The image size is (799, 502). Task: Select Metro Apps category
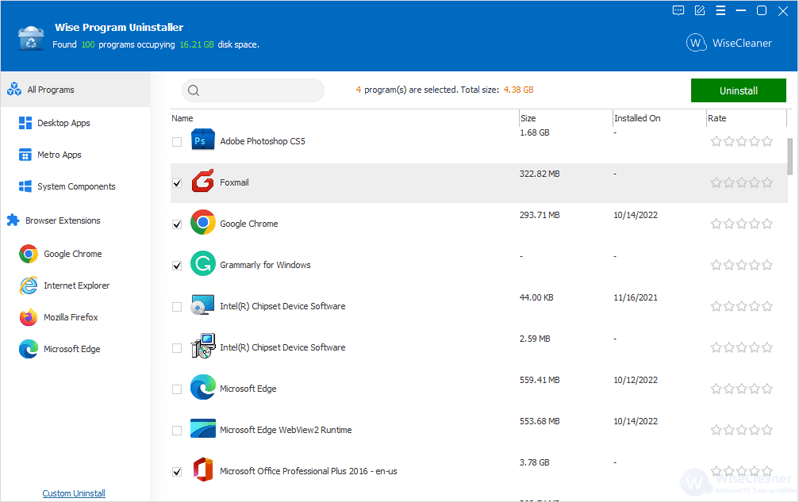[x=59, y=154]
